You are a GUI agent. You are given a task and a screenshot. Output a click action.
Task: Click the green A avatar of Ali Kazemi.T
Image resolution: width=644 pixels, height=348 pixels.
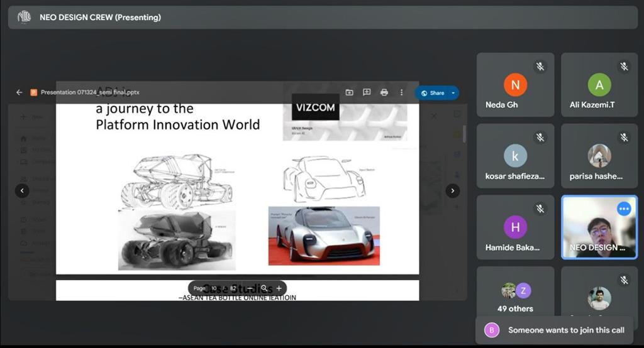[599, 85]
